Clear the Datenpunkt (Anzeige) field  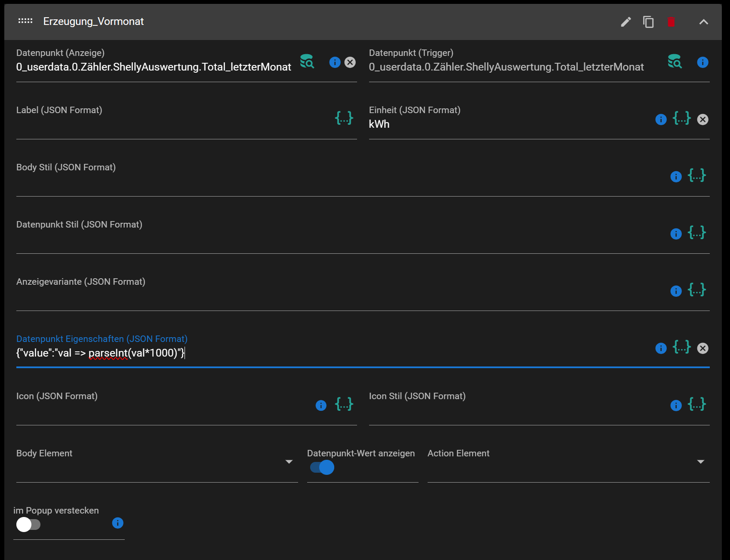click(x=350, y=62)
